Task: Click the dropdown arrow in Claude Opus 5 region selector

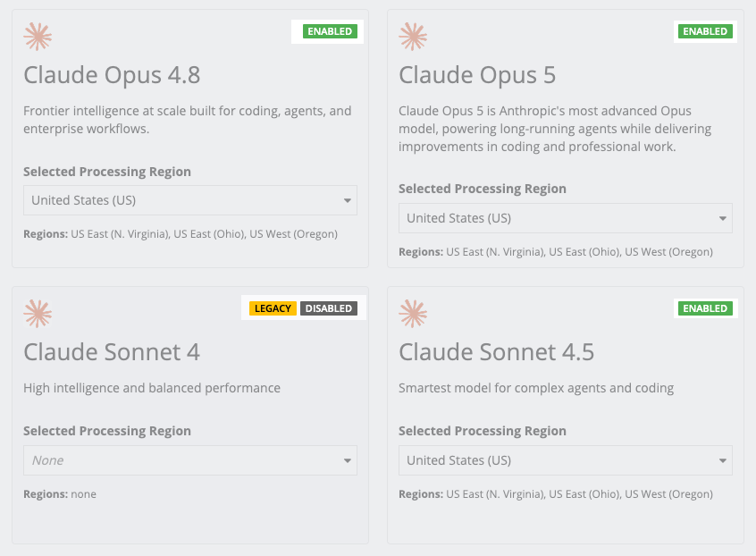Action: (x=722, y=218)
